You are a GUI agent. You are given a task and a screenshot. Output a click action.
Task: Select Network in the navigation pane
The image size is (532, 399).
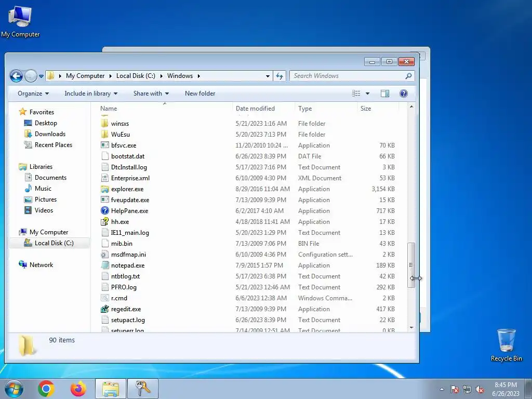(x=36, y=264)
